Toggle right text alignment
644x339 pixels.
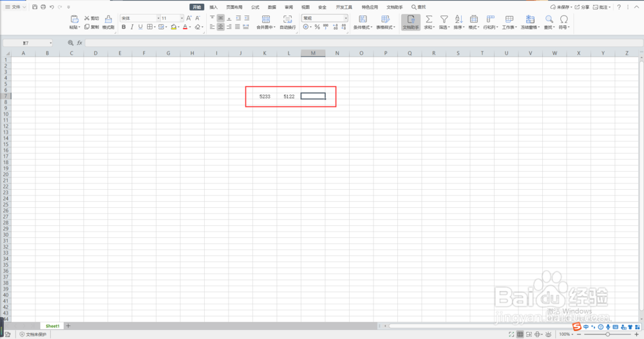(229, 26)
